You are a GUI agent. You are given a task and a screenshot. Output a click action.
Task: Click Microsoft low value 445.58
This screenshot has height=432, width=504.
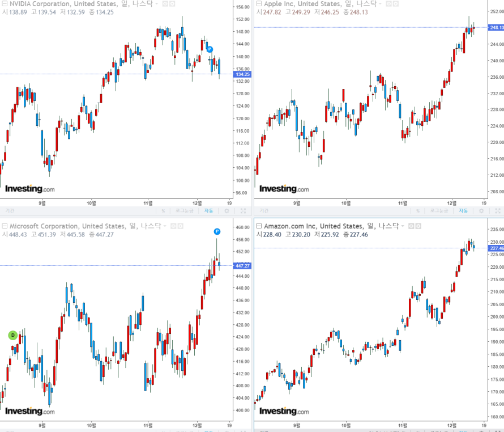75,235
